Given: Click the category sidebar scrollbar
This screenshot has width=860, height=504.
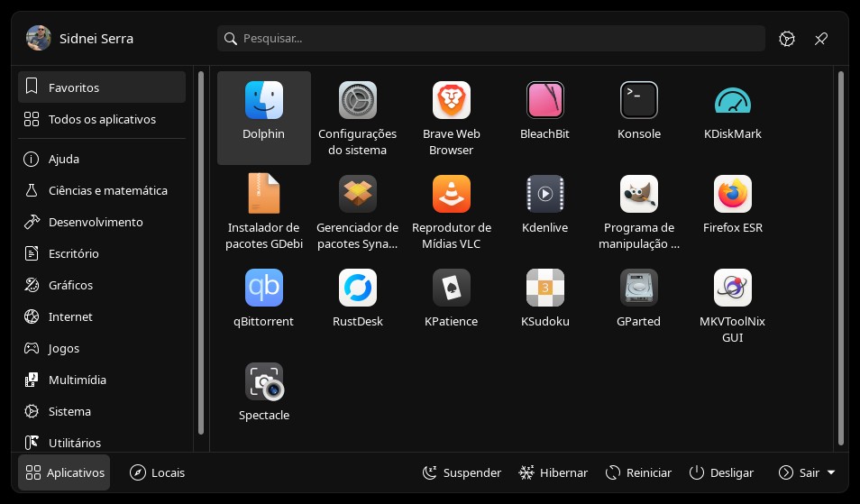Looking at the screenshot, I should (201, 252).
